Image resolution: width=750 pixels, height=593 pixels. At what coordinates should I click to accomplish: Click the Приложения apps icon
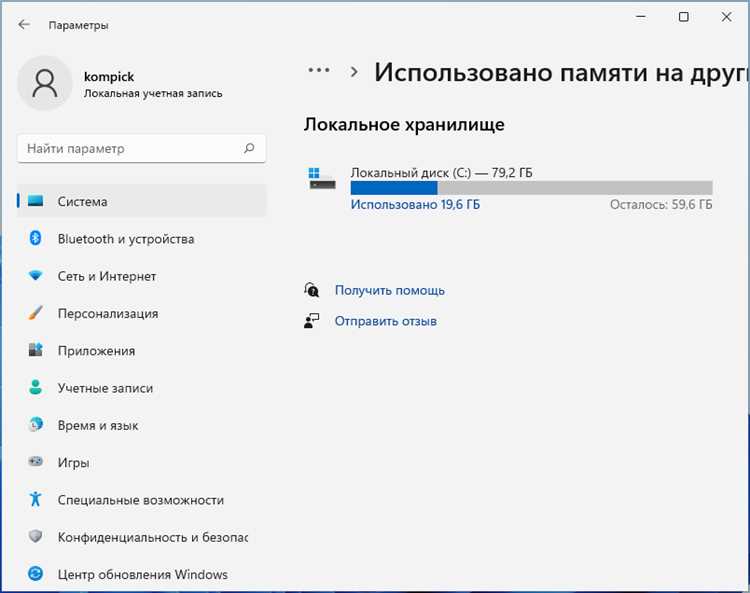(x=35, y=350)
